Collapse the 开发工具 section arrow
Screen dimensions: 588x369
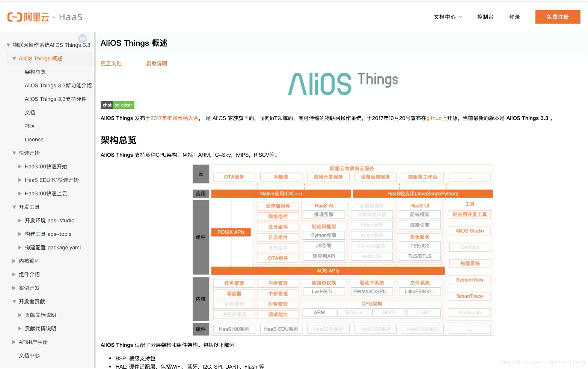point(14,207)
